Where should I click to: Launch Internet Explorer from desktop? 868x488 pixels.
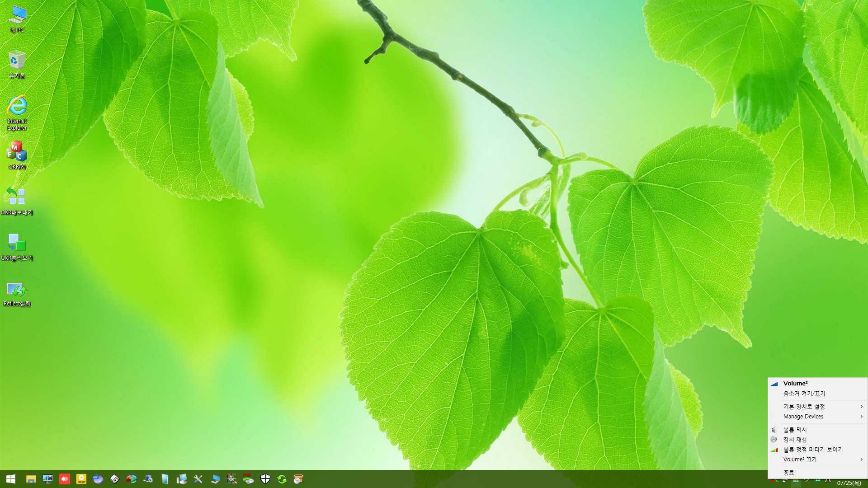point(17,113)
